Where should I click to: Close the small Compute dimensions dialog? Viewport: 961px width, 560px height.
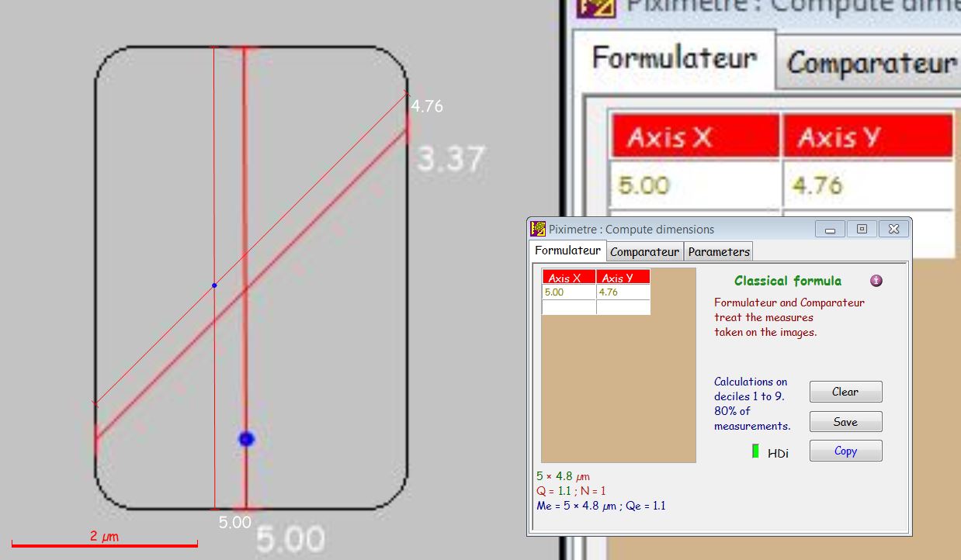(x=893, y=229)
